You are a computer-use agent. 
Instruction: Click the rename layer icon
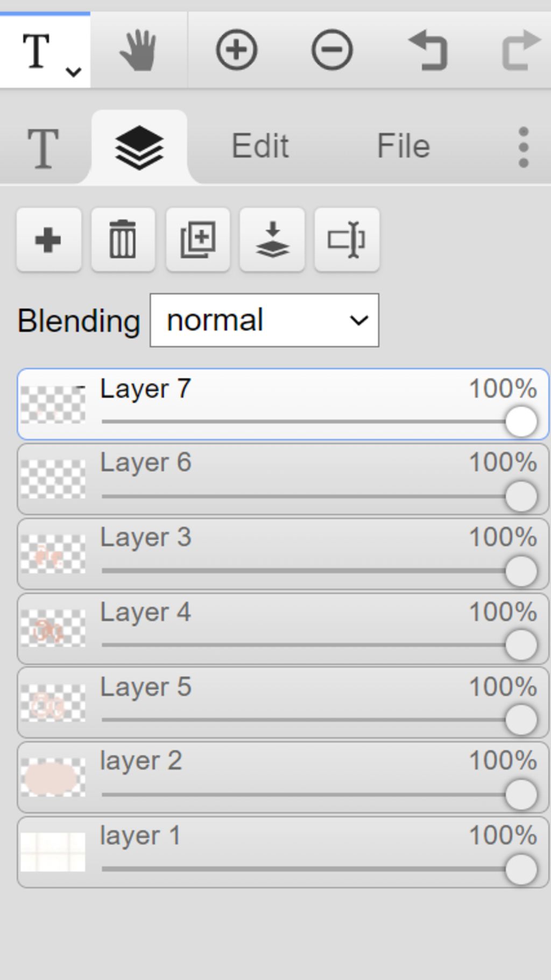[x=347, y=240]
